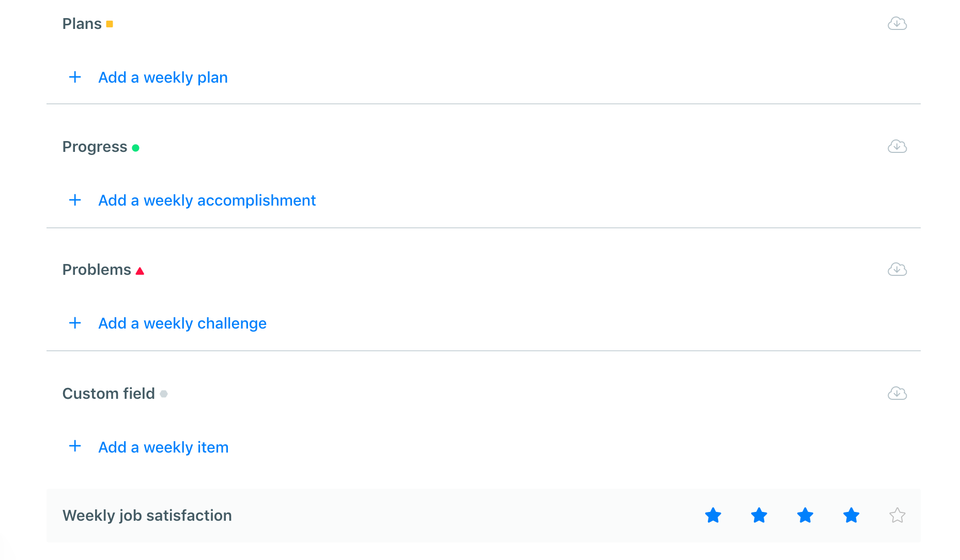Click the red triangle indicator beside Problems

[x=140, y=270]
